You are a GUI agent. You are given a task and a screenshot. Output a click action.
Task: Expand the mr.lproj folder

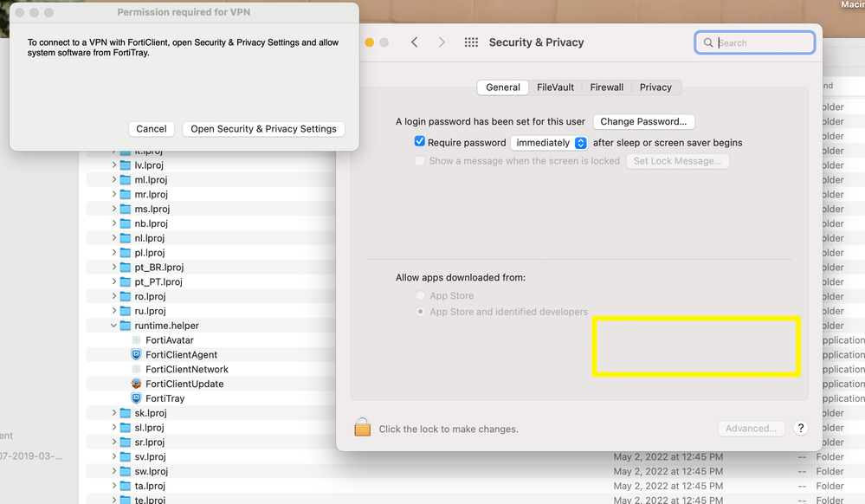[x=113, y=194]
